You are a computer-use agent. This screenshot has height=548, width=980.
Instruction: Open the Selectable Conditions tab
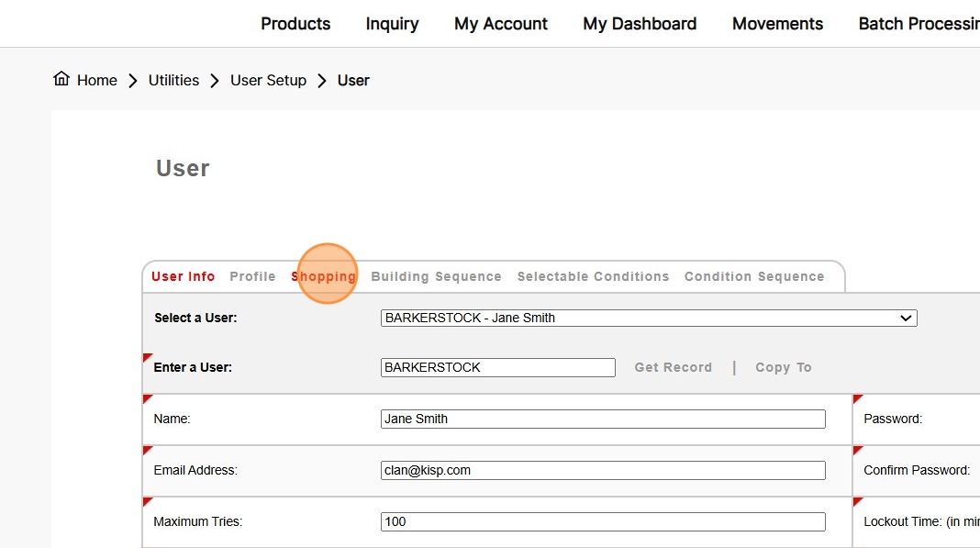(593, 276)
